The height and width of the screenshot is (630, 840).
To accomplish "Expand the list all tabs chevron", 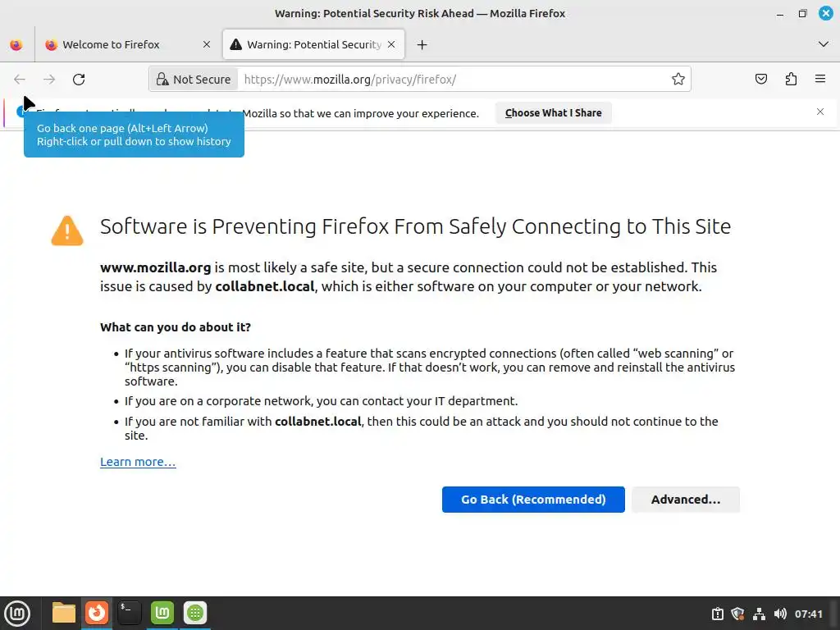I will tap(823, 44).
